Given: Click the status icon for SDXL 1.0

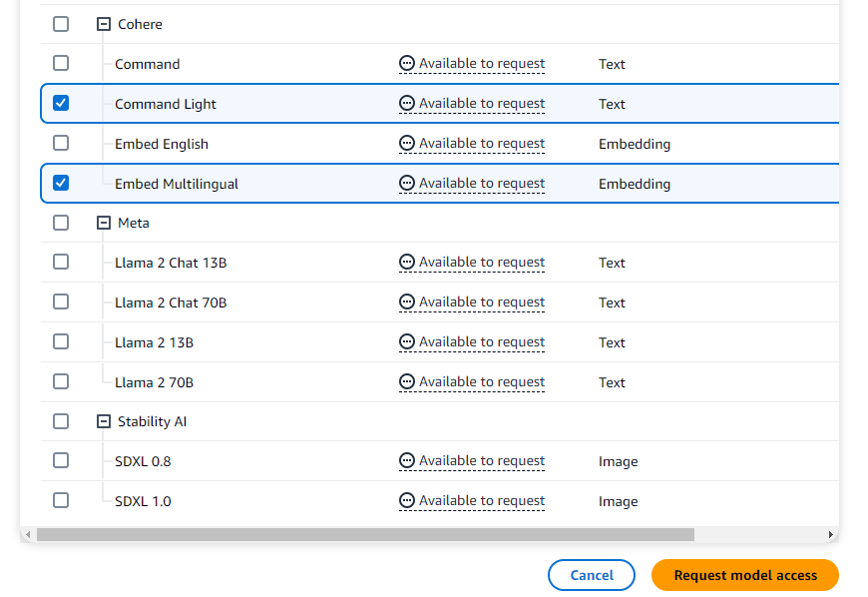Looking at the screenshot, I should pyautogui.click(x=407, y=500).
